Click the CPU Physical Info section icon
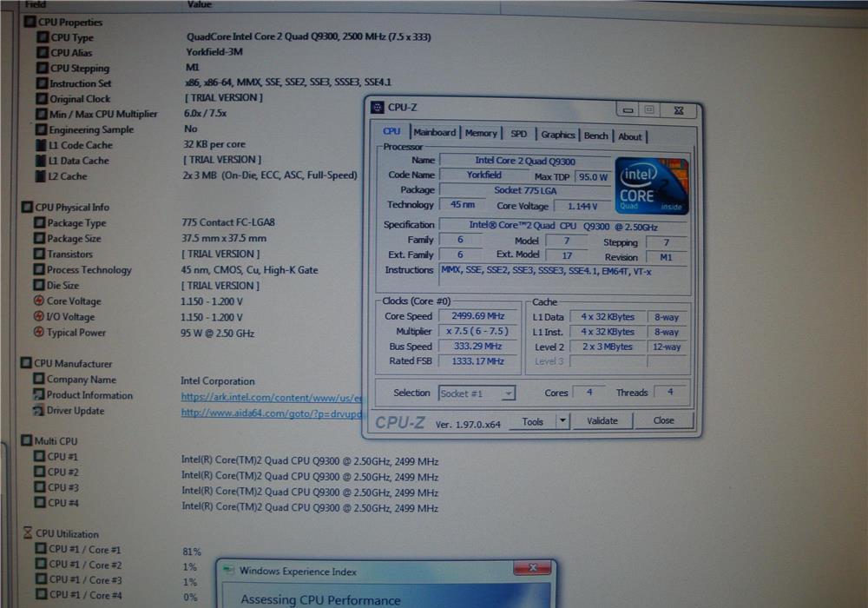868x608 pixels. (x=27, y=207)
